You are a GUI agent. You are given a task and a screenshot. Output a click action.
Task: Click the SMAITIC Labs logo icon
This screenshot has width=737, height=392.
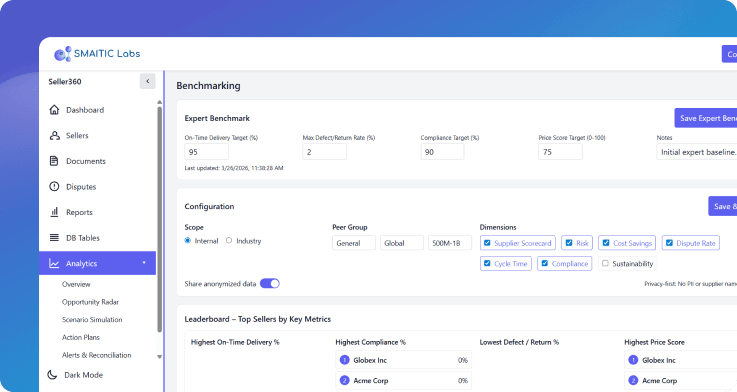(x=63, y=54)
